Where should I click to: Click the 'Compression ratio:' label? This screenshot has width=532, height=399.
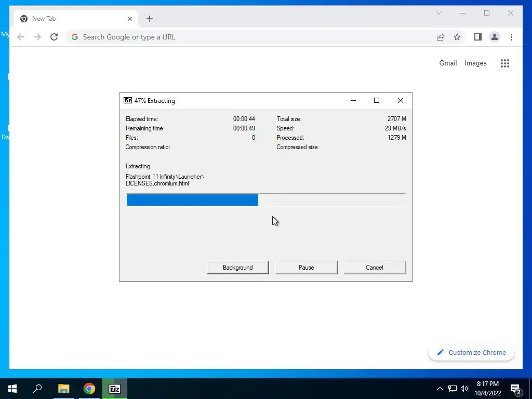tap(148, 147)
